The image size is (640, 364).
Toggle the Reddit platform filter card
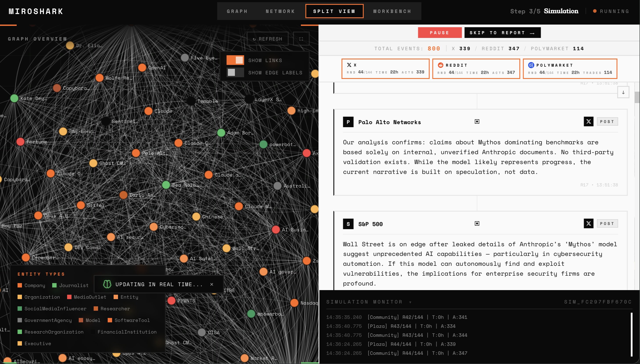[x=476, y=69]
